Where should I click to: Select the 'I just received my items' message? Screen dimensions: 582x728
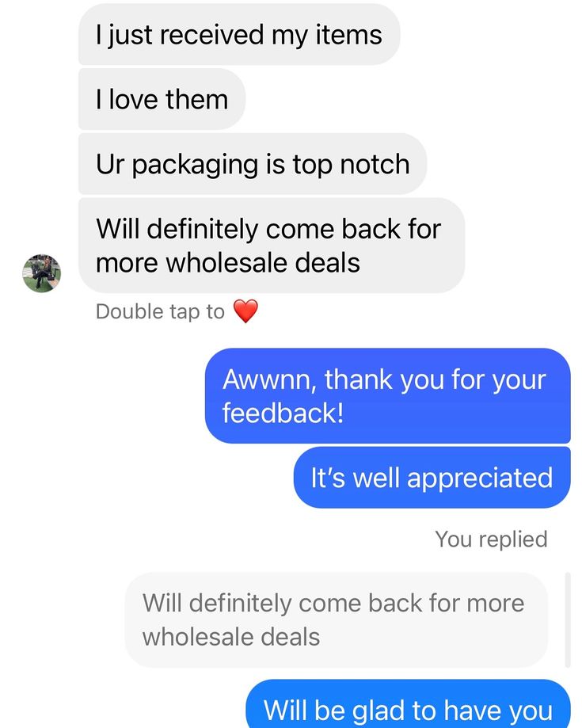(239, 35)
